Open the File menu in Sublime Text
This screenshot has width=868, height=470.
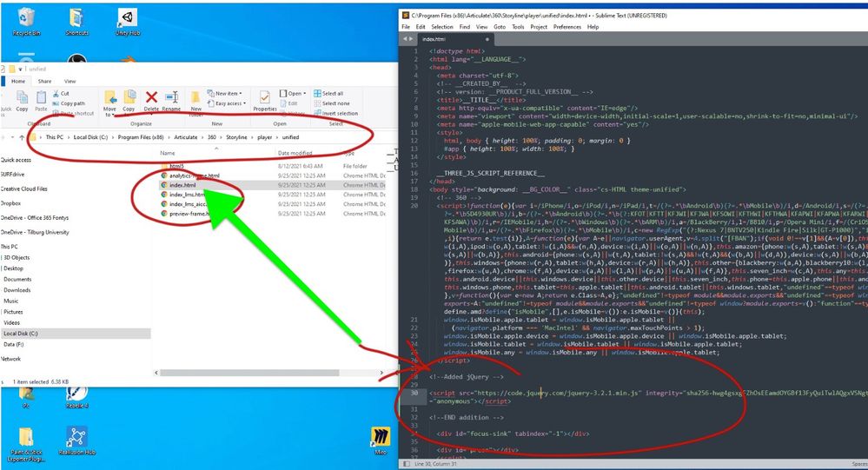click(406, 27)
